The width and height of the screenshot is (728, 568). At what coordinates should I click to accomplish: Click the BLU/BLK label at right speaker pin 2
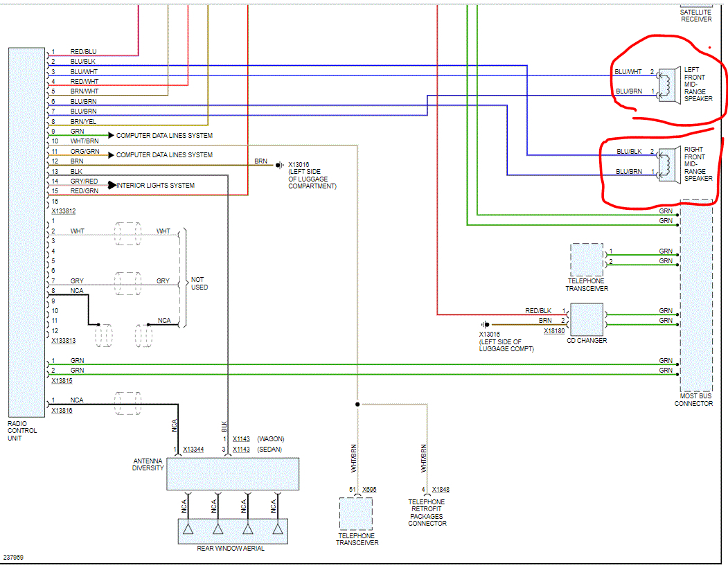pos(629,152)
